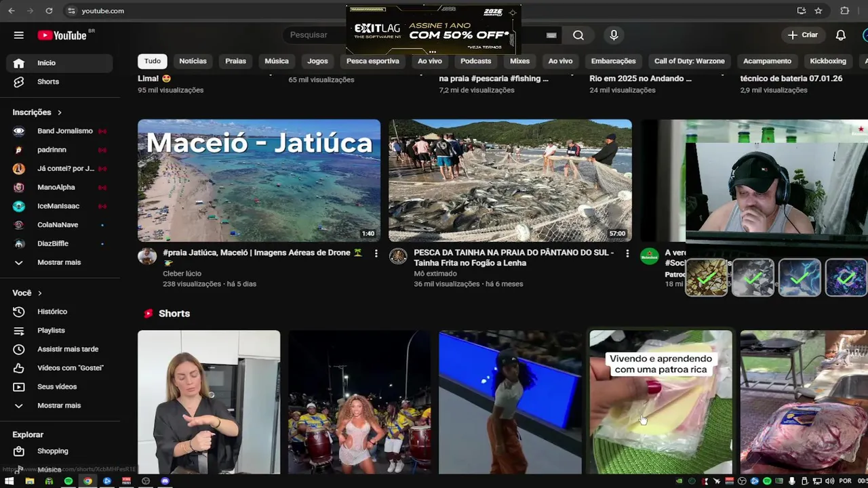Click Mô extimado channel avatar
This screenshot has width=868, height=488.
398,256
